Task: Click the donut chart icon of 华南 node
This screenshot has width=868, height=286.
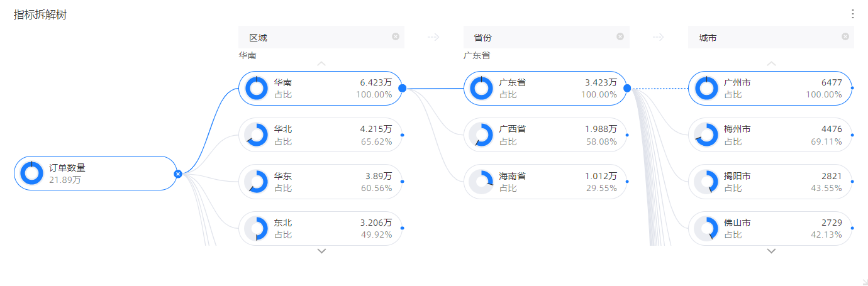Action: pos(256,88)
